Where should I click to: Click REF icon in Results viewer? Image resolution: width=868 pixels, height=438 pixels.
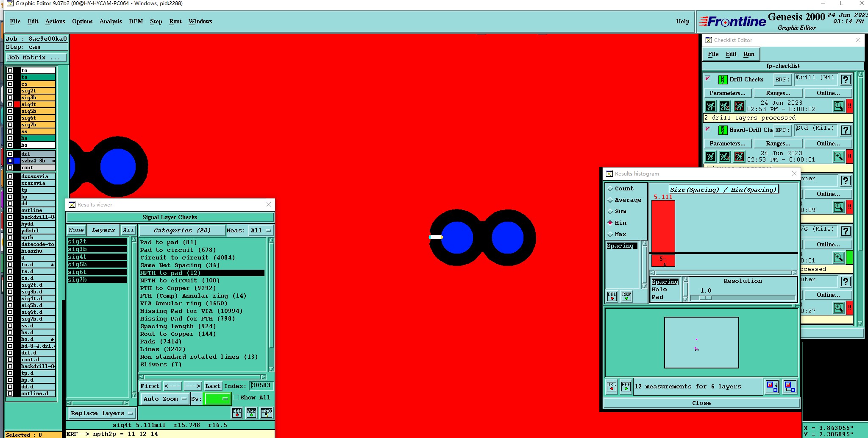(x=251, y=413)
